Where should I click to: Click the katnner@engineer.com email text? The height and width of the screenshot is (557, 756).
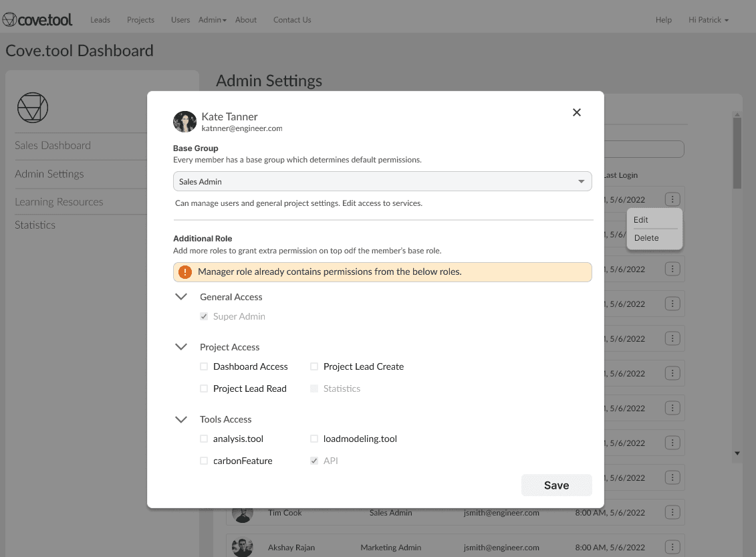[x=242, y=129]
